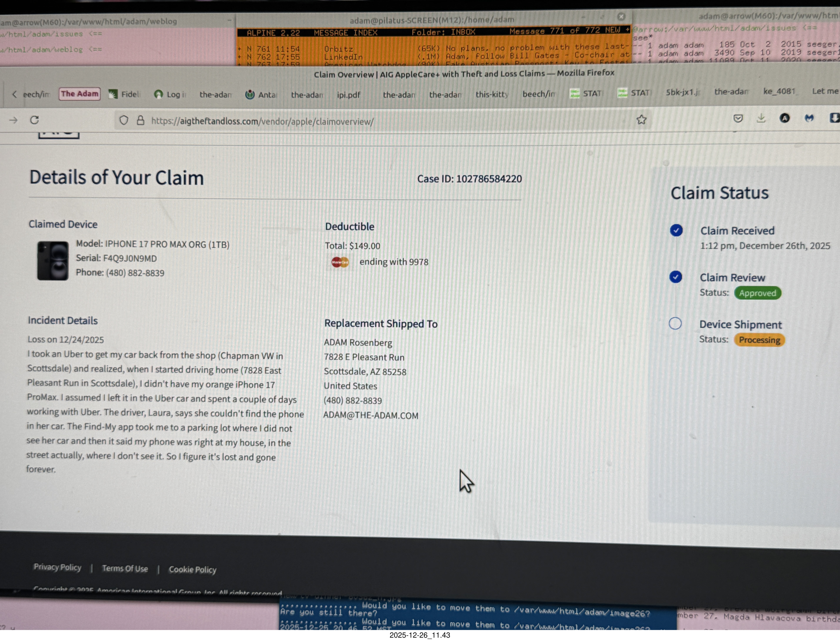Click the Claim Received checkmark icon

[676, 230]
